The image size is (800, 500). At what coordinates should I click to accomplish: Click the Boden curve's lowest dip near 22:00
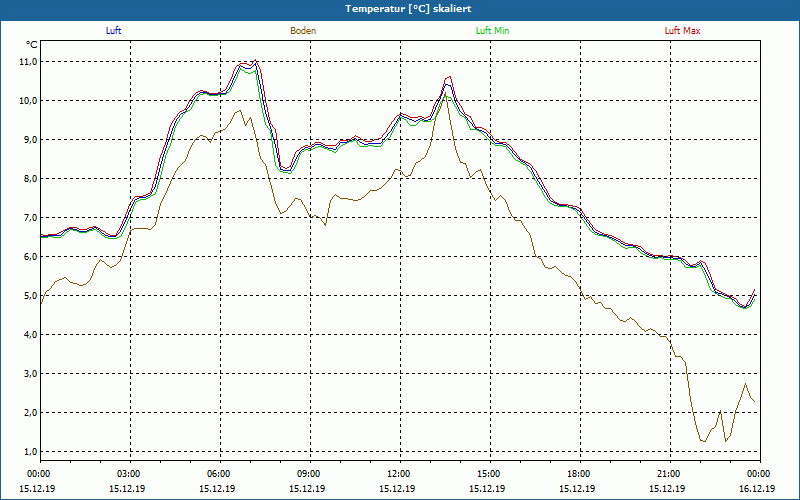pos(704,441)
